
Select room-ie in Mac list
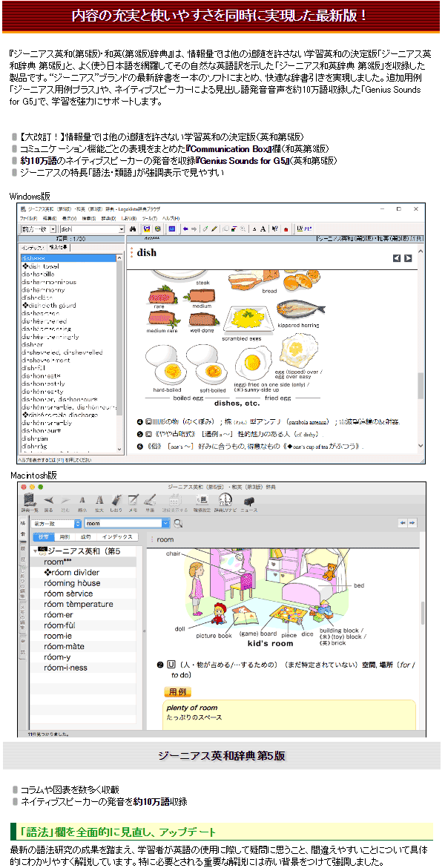tap(58, 636)
